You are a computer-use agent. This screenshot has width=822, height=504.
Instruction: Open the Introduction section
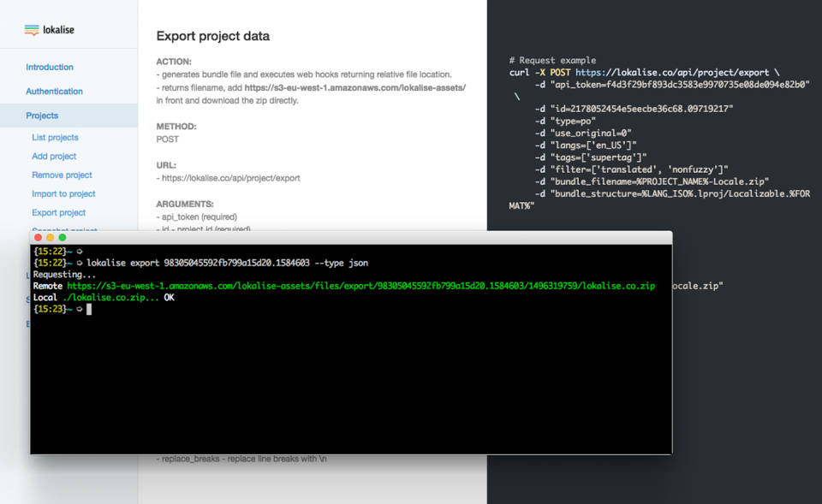click(x=50, y=67)
